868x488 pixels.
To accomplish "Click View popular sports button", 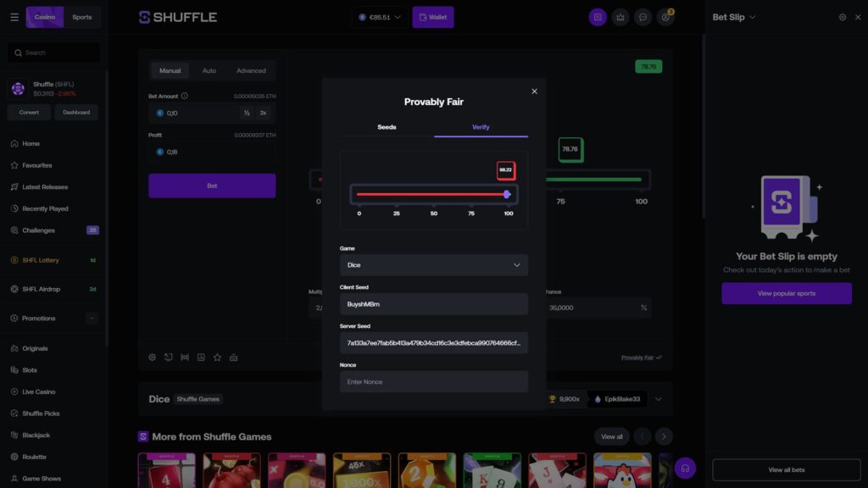I will point(787,293).
